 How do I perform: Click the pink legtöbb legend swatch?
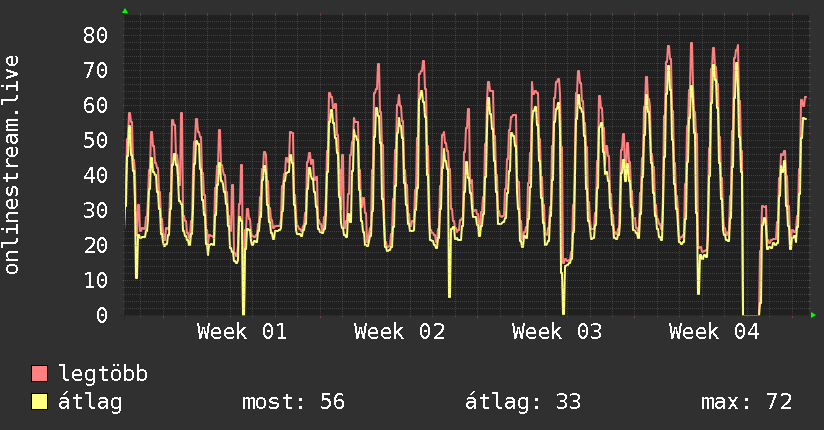pos(39,373)
